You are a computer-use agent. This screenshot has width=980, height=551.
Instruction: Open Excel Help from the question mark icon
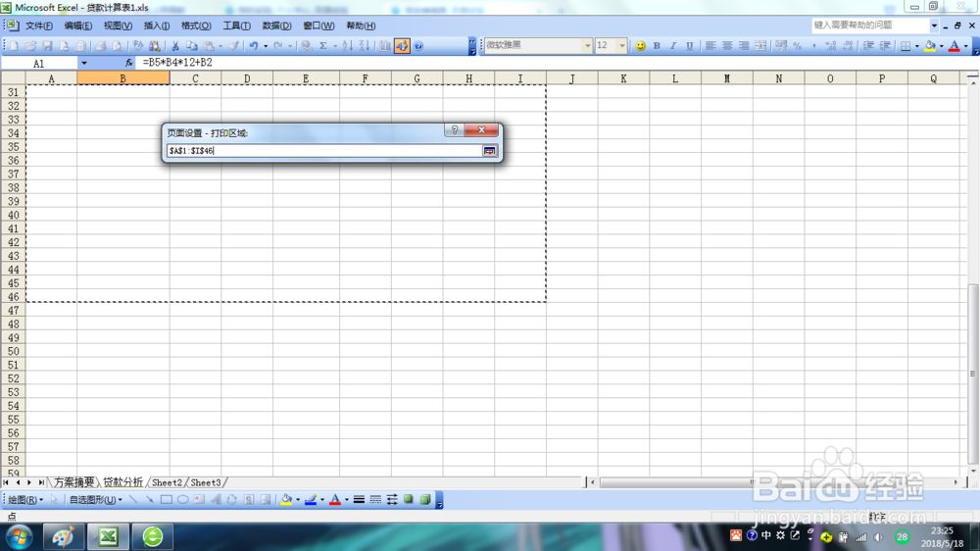(418, 46)
